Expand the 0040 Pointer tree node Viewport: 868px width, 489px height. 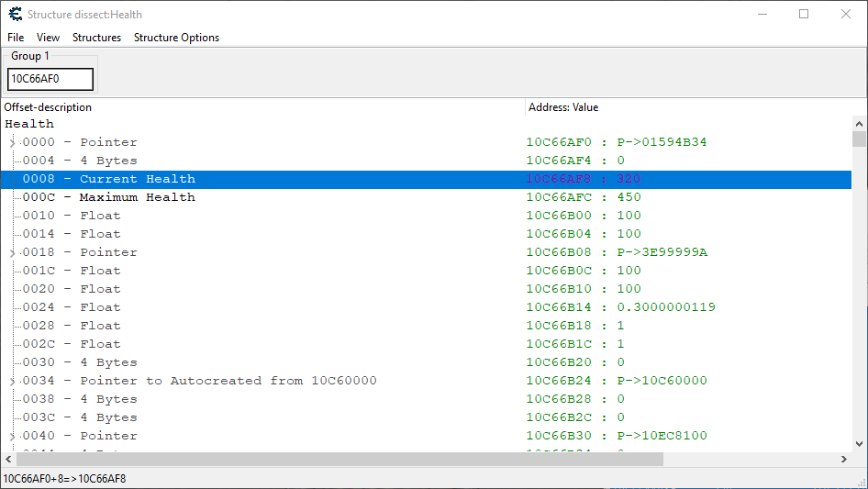(x=13, y=436)
